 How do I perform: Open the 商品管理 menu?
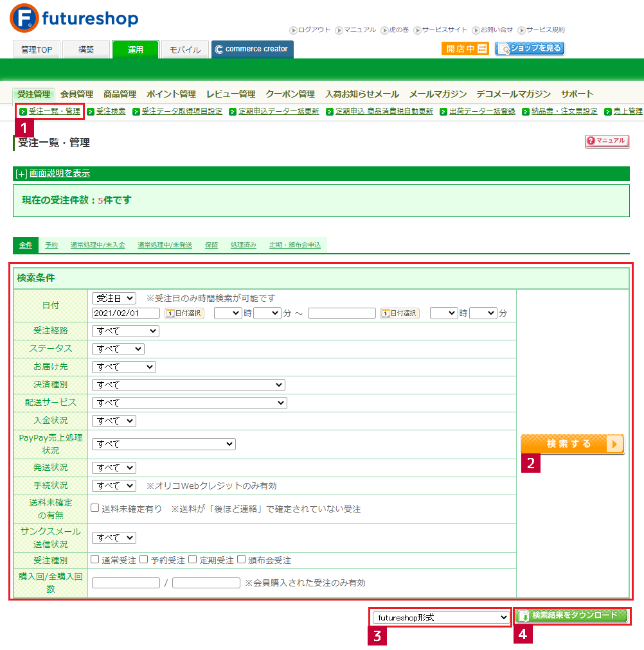pos(120,94)
